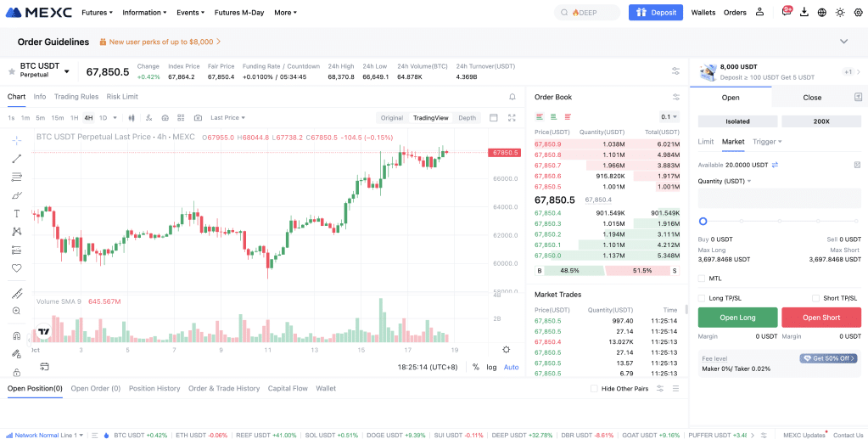Toggle log scale on chart
Screen dimensions: 868x439
point(491,367)
